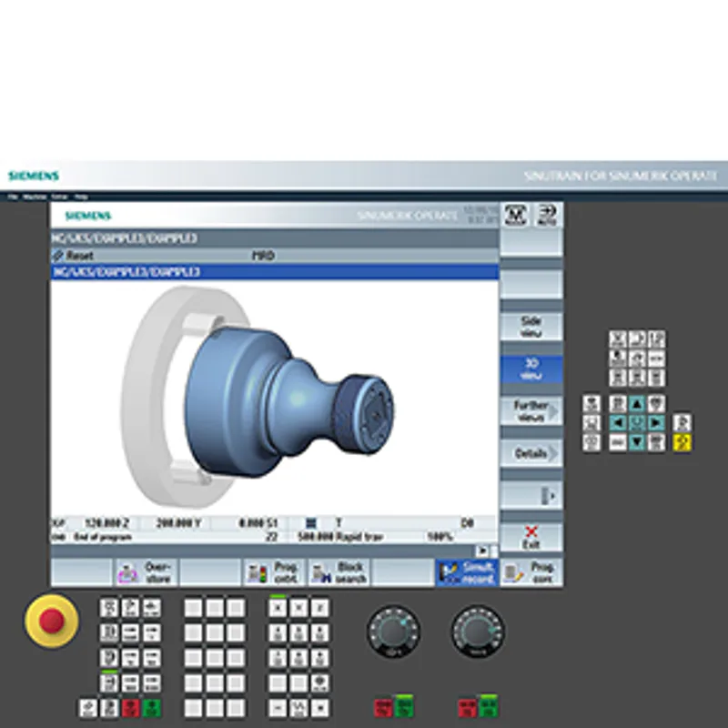The image size is (728, 728).
Task: Click the left mode key with green LED
Action: (x=109, y=682)
